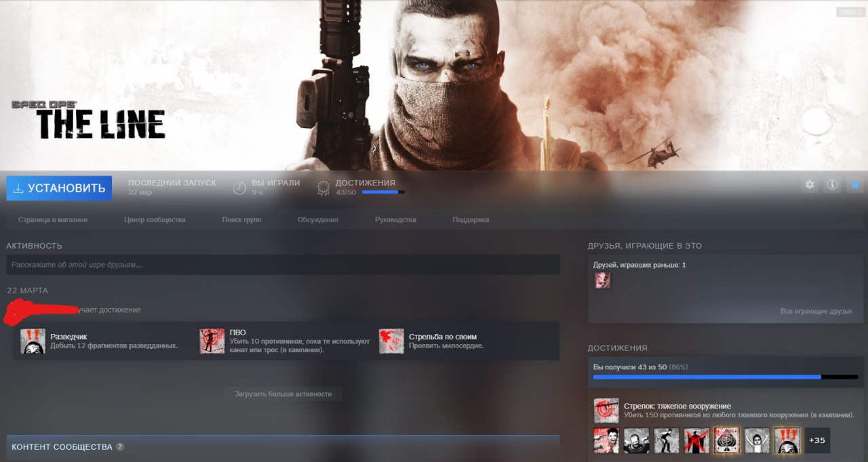Open the game settings gear icon
868x462 pixels.
(x=810, y=184)
